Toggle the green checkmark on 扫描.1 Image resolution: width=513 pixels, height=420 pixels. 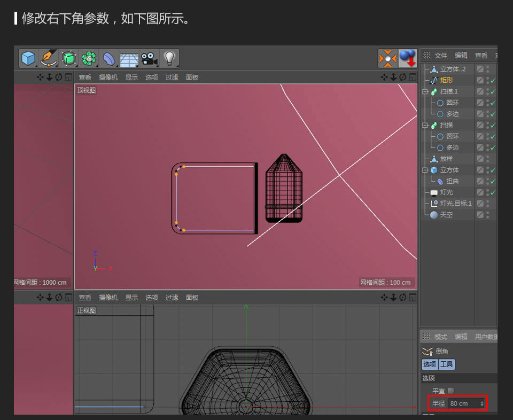[493, 91]
